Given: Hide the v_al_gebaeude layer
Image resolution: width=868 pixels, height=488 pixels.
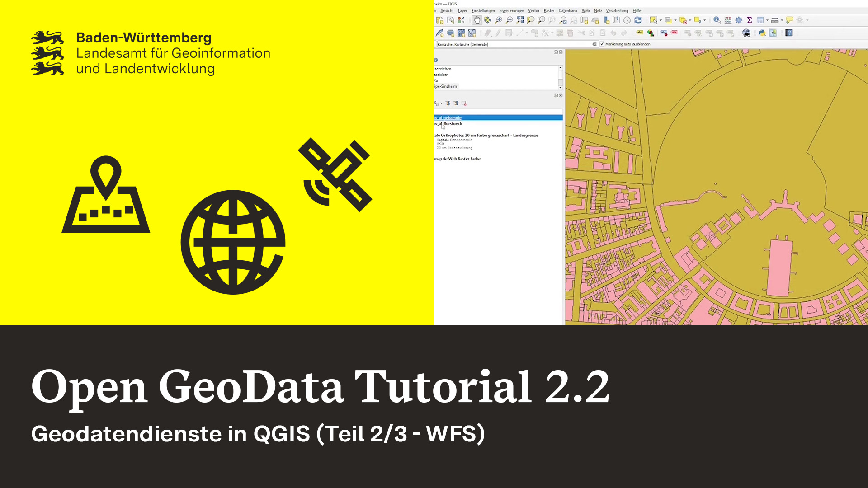Looking at the screenshot, I should pos(435,118).
